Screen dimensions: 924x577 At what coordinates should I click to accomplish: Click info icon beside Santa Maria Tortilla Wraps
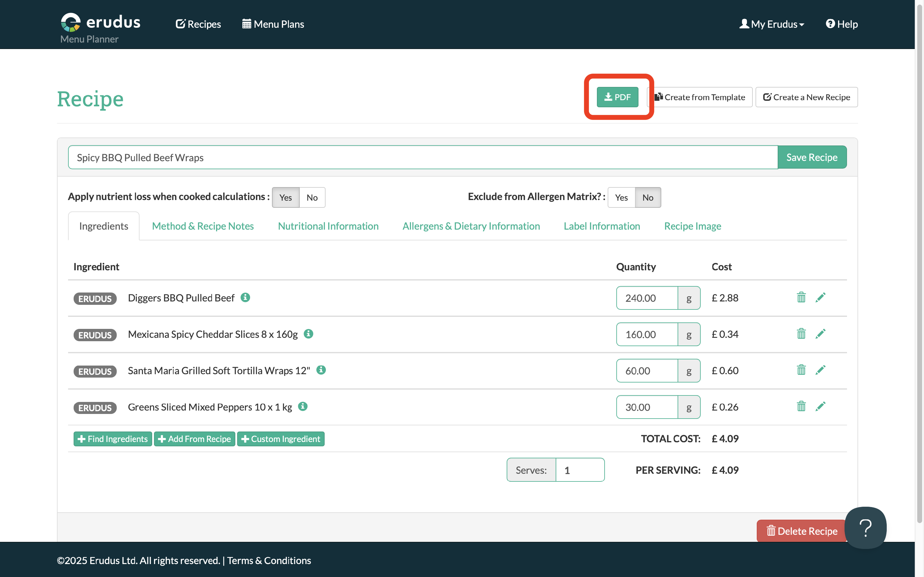(321, 370)
